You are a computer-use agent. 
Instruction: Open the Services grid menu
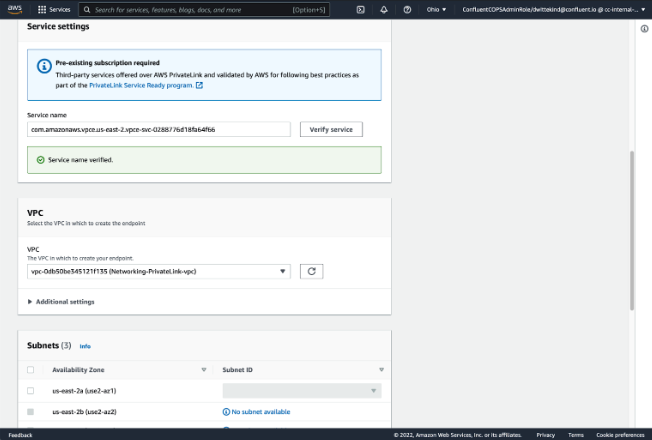coord(42,10)
